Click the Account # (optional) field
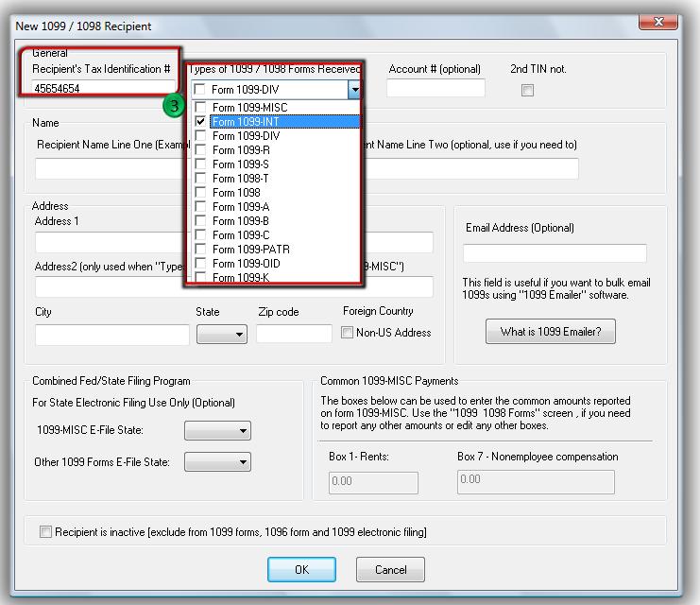 pos(435,88)
